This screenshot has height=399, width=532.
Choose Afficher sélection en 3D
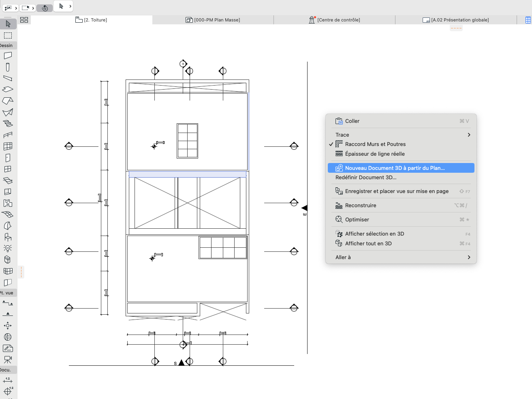pyautogui.click(x=401, y=234)
